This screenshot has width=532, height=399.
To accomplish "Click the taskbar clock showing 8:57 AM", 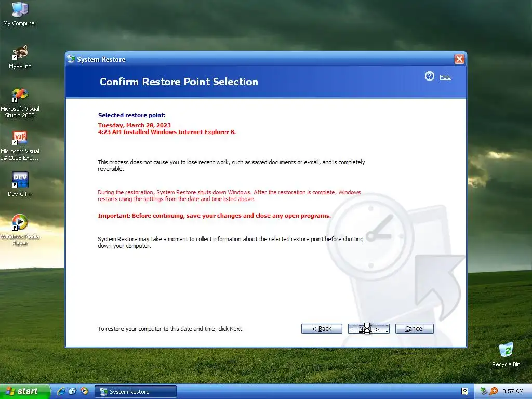I will click(x=513, y=391).
